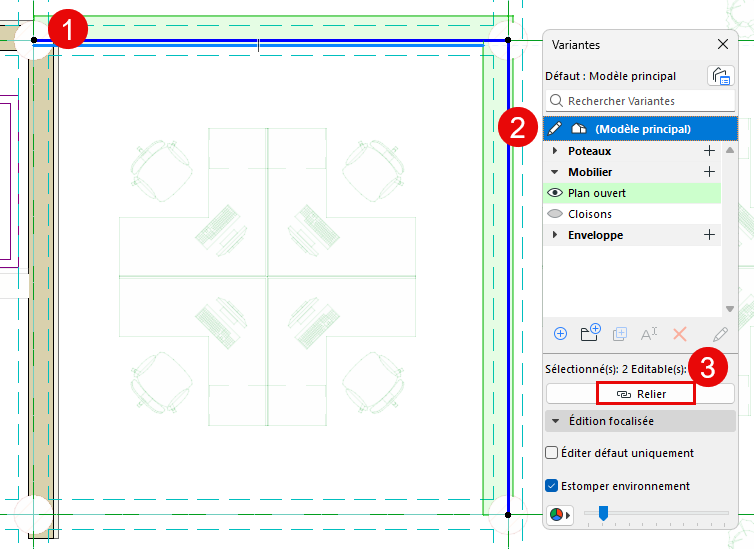The height and width of the screenshot is (549, 754).
Task: Select the Plan ouvert variant
Action: 632,193
